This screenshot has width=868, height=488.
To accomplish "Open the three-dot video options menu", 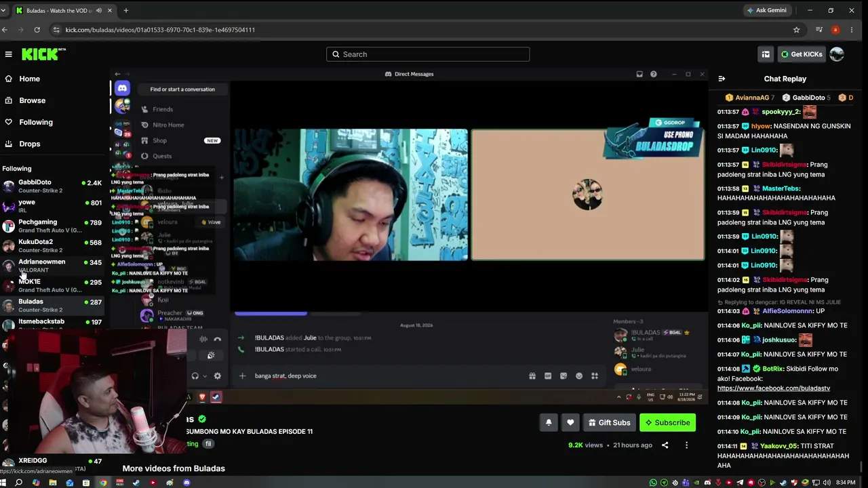I will coord(686,445).
